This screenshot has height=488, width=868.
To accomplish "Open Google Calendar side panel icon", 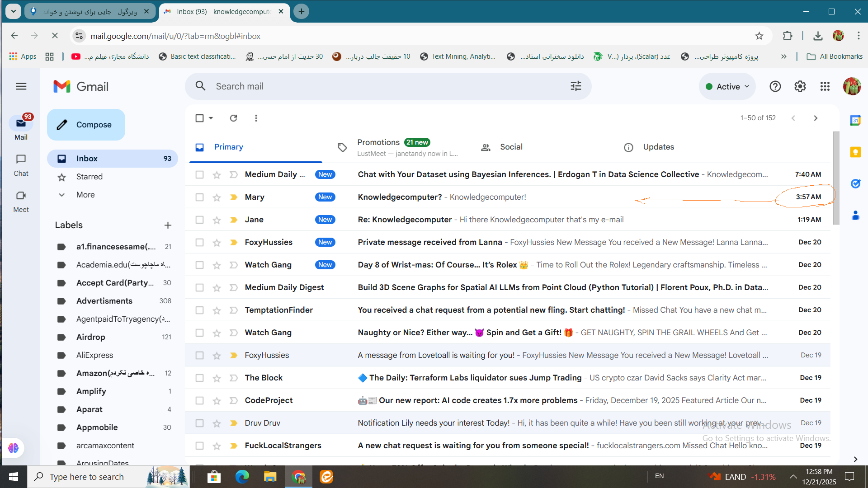I will coord(855,121).
